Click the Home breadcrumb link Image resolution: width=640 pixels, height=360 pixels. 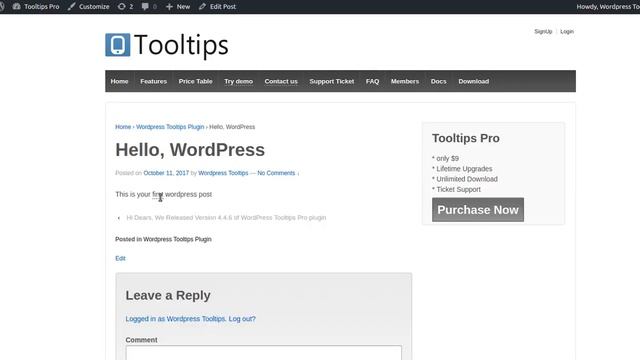[x=123, y=127]
